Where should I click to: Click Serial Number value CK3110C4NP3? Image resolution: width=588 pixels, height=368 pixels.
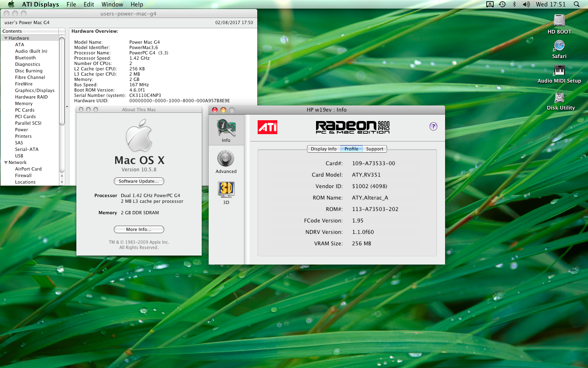[x=145, y=95]
